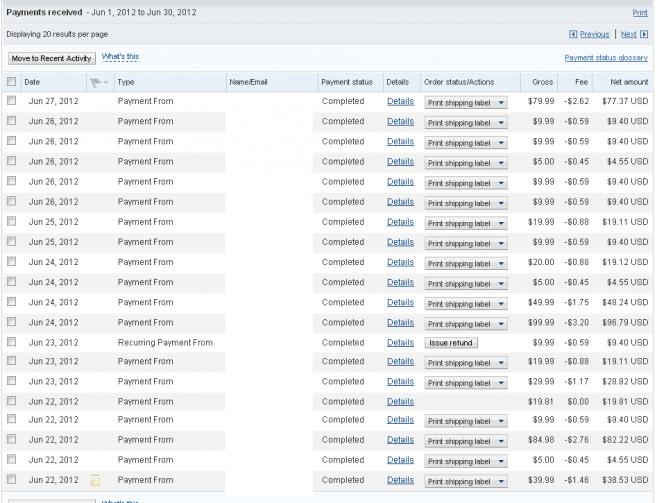Click the Order status/Actions column header
The height and width of the screenshot is (503, 657).
point(459,82)
